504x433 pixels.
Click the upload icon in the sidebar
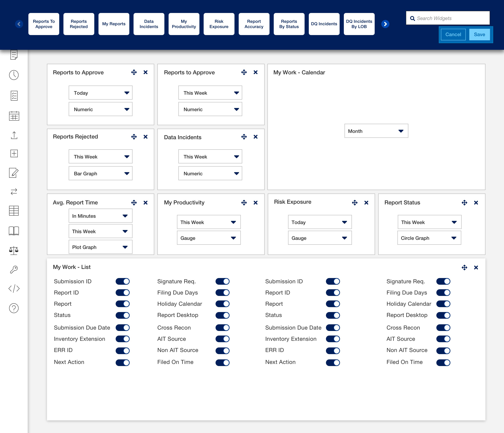[x=14, y=136]
